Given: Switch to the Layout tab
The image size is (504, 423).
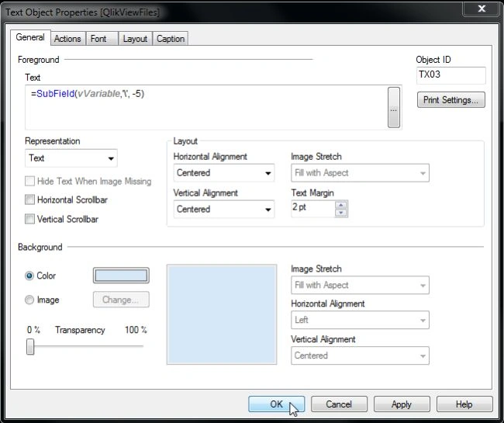Looking at the screenshot, I should click(135, 39).
